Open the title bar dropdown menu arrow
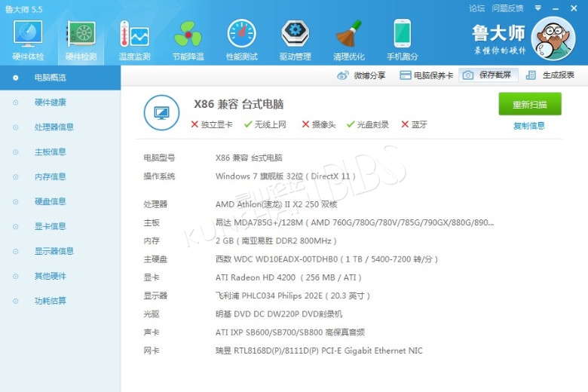Screen dimensions: 588x392 pyautogui.click(x=538, y=8)
